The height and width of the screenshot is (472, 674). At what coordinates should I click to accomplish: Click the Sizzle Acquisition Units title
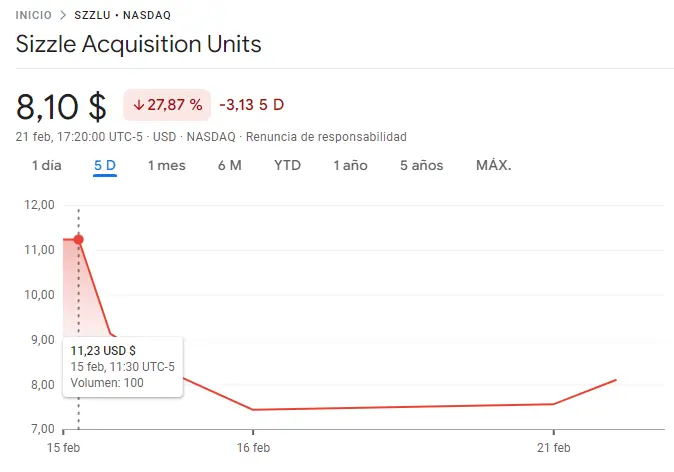[x=138, y=44]
